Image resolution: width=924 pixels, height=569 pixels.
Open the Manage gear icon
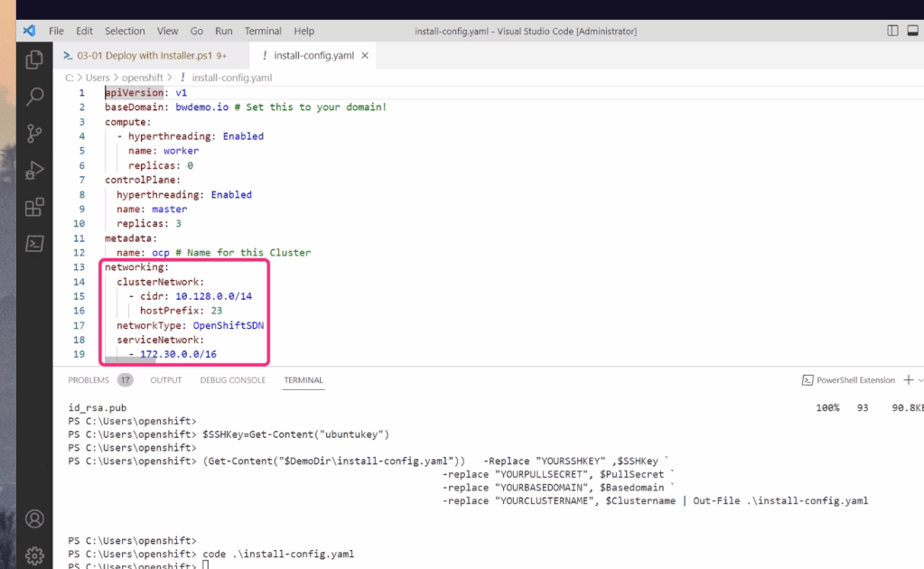(34, 555)
